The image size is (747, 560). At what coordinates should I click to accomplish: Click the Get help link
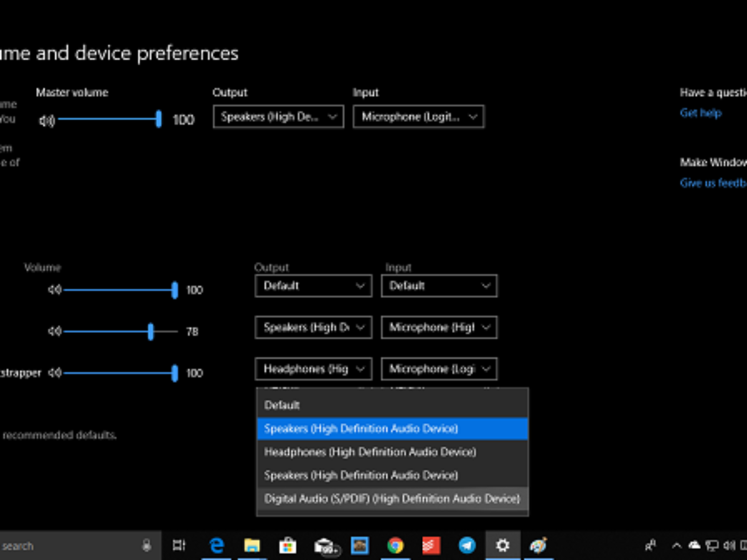[700, 113]
